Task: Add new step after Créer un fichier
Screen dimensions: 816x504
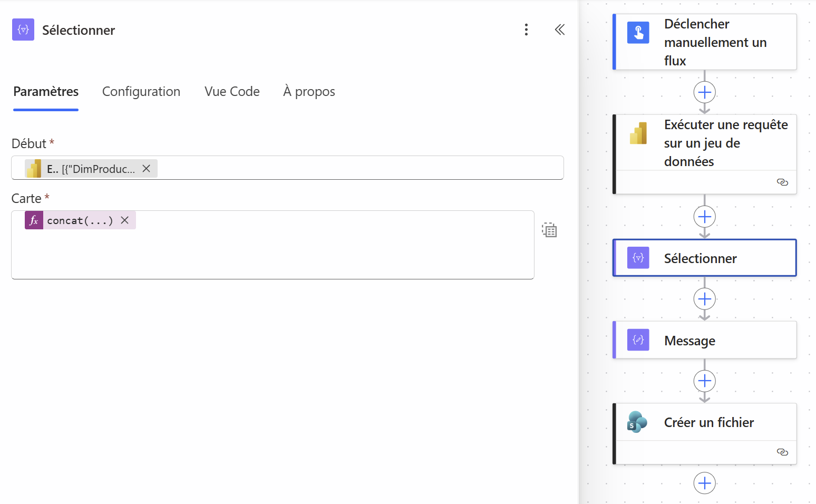Action: 705,483
